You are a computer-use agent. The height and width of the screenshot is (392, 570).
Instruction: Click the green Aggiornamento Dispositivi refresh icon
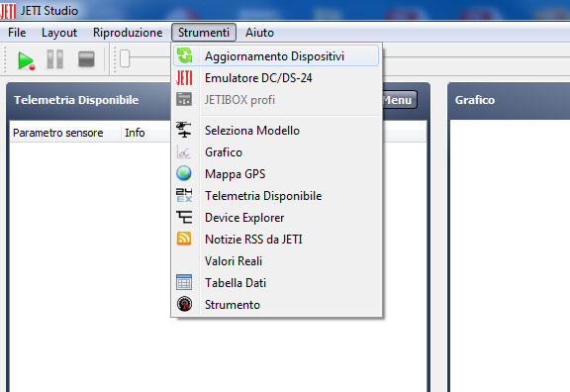184,56
